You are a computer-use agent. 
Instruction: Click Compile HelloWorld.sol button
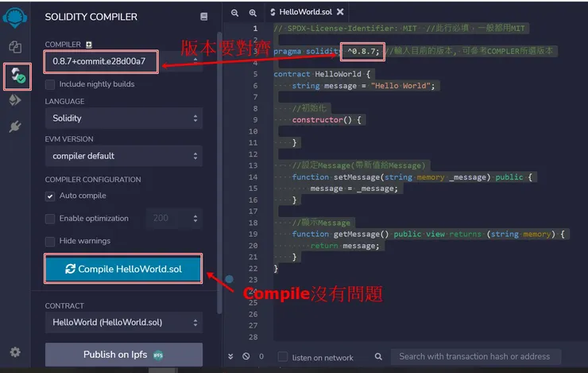(x=123, y=269)
